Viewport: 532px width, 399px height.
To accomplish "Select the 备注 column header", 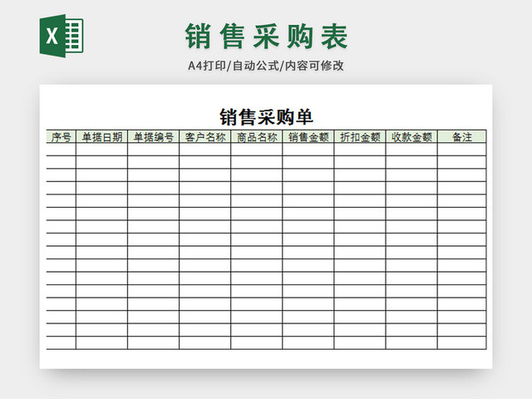I will tap(462, 136).
